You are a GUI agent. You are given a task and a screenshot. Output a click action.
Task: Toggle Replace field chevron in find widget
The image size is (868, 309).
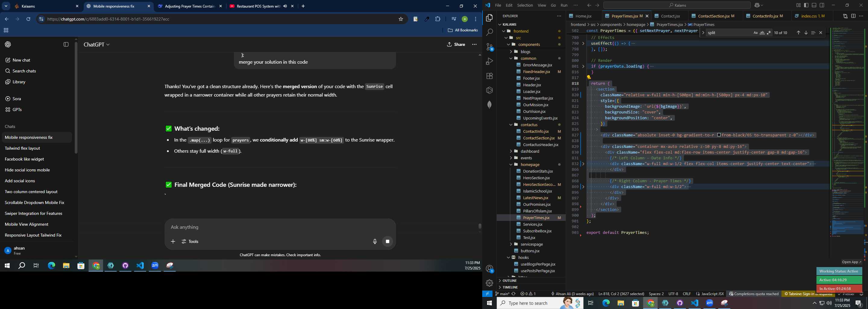coord(703,33)
